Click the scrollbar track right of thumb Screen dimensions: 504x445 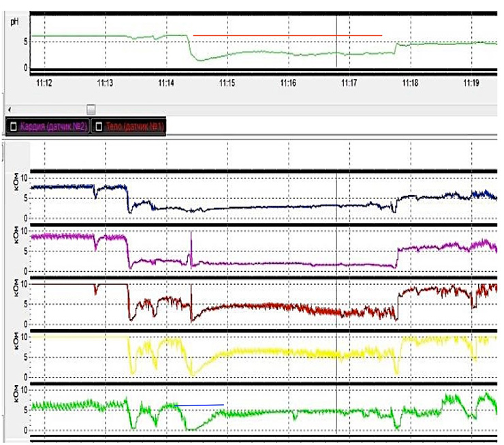click(296, 110)
